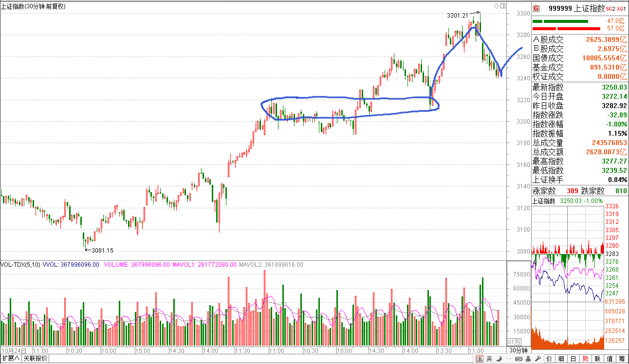Screen dimensions: 629x364
Task: Click the Wubi 五 input method icon
Action: tap(480, 359)
